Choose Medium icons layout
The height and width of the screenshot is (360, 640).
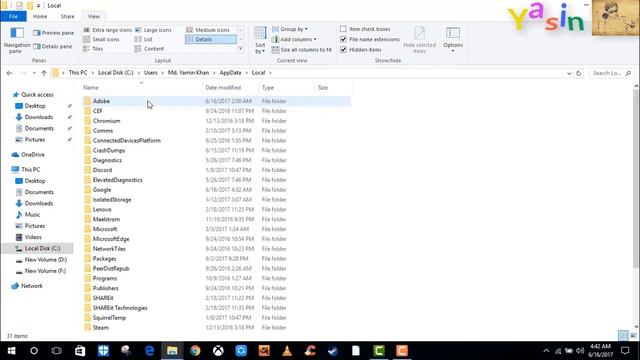pyautogui.click(x=208, y=30)
